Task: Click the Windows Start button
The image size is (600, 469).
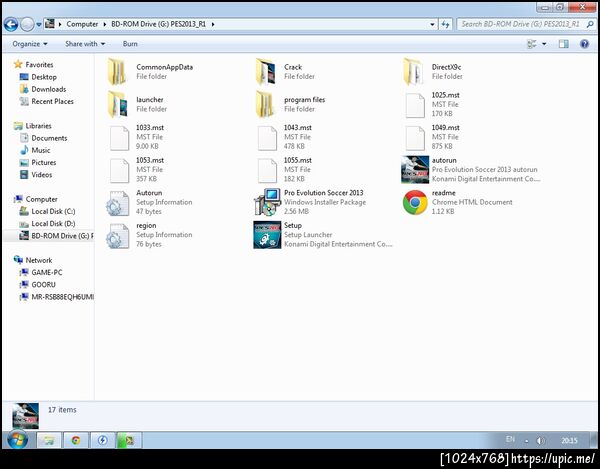Action: tap(17, 440)
